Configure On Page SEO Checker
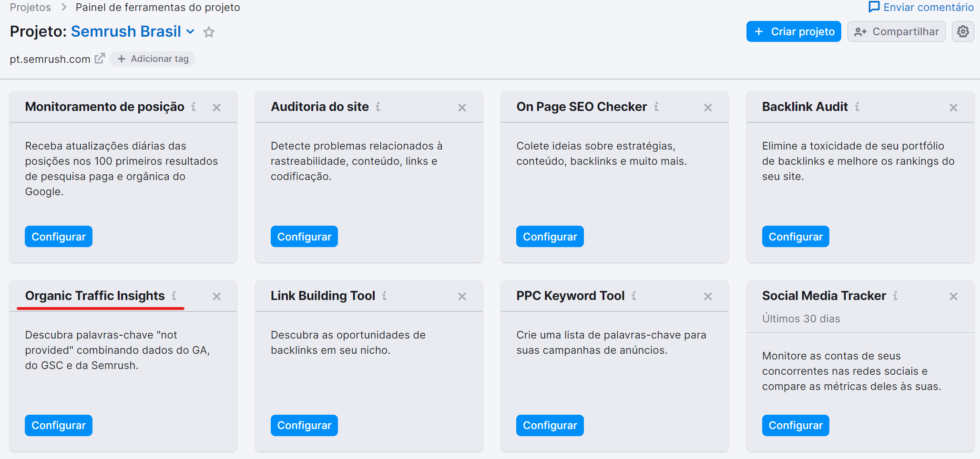 tap(550, 236)
